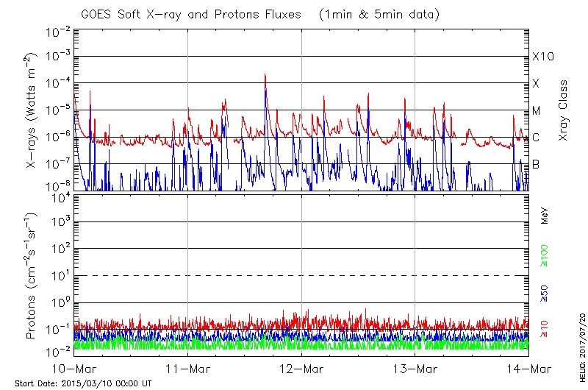Click the rotated "Xray Class" axis title
Viewport: 588px width, 390px height.
[x=564, y=110]
